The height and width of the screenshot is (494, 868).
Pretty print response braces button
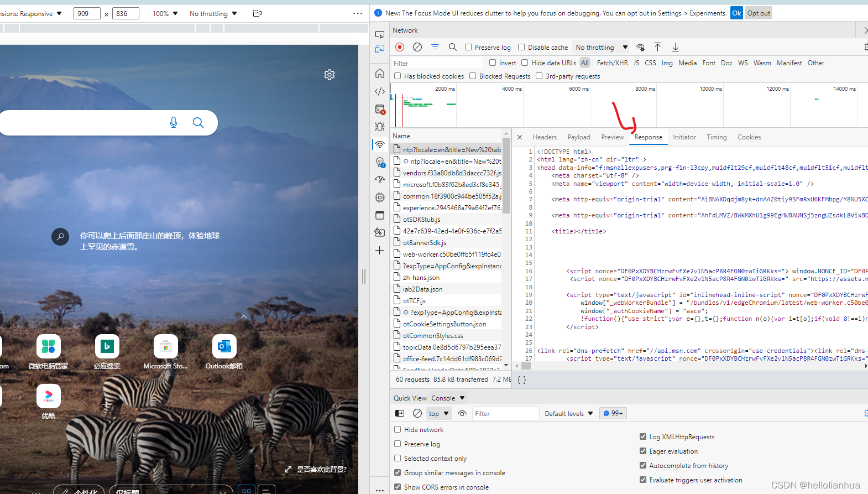[x=522, y=379]
